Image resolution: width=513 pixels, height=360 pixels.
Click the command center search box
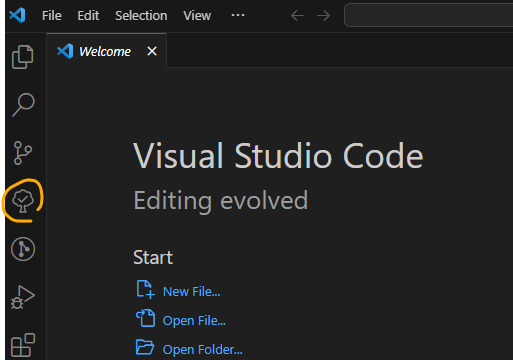tap(428, 15)
